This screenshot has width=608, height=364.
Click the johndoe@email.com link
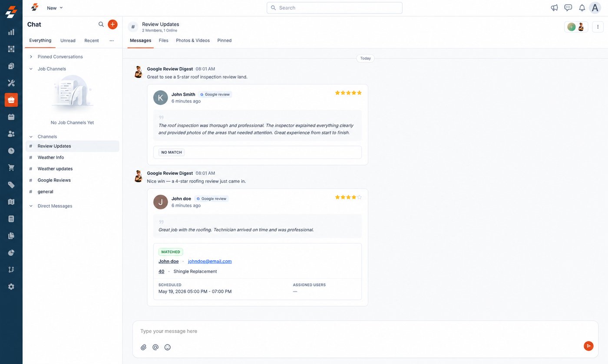click(210, 261)
